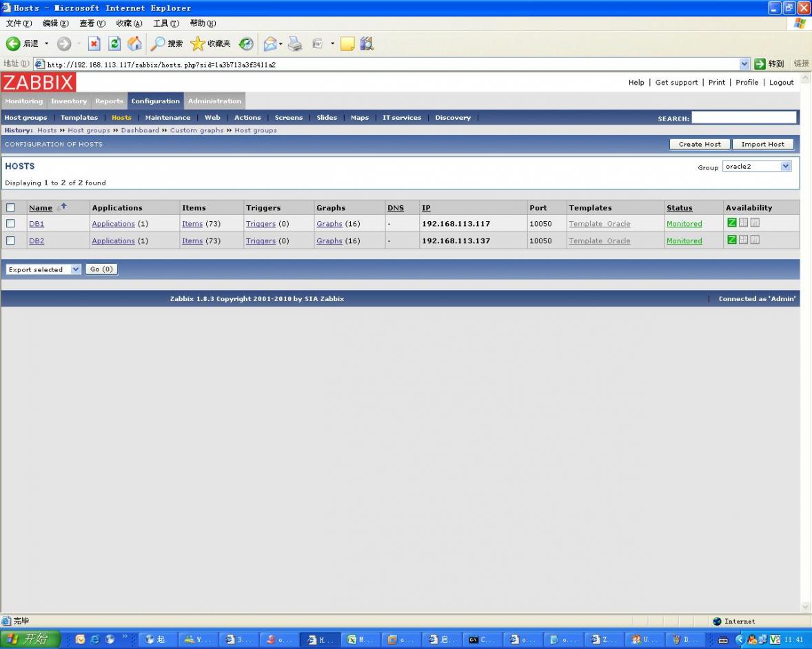Image resolution: width=812 pixels, height=649 pixels.
Task: Open Triggers link for DB1
Action: pyautogui.click(x=261, y=224)
